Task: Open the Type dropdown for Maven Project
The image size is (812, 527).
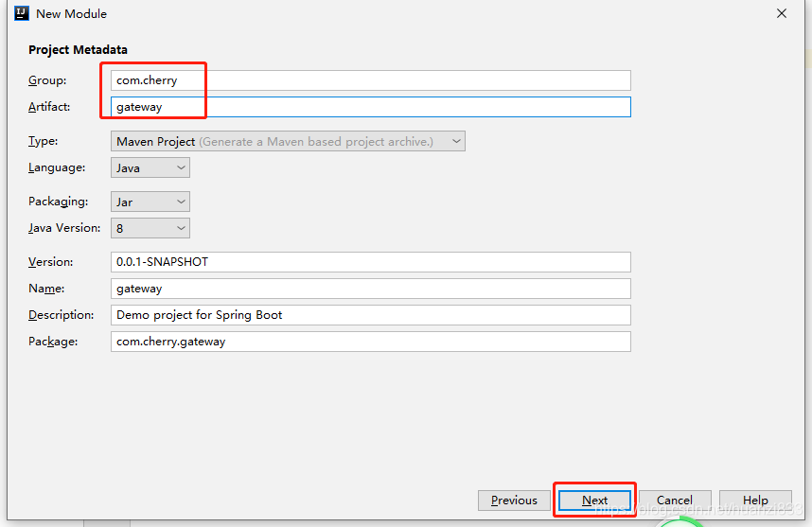Action: 288,141
